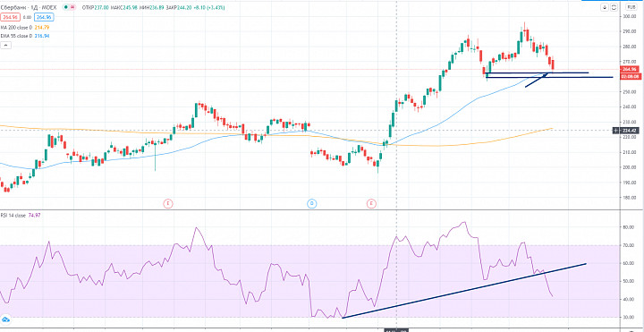
Task: Click the price change +8.10 (+3.43%)
Action: [209, 7]
